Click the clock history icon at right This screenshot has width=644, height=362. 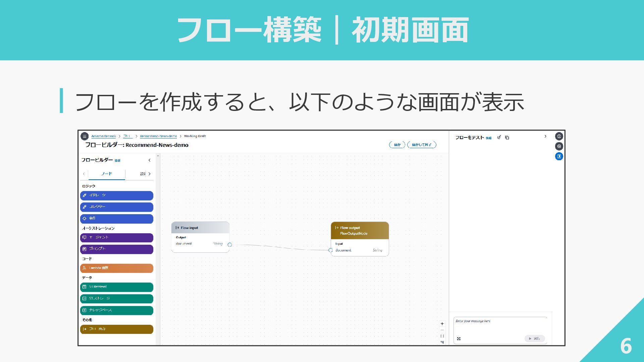(559, 146)
